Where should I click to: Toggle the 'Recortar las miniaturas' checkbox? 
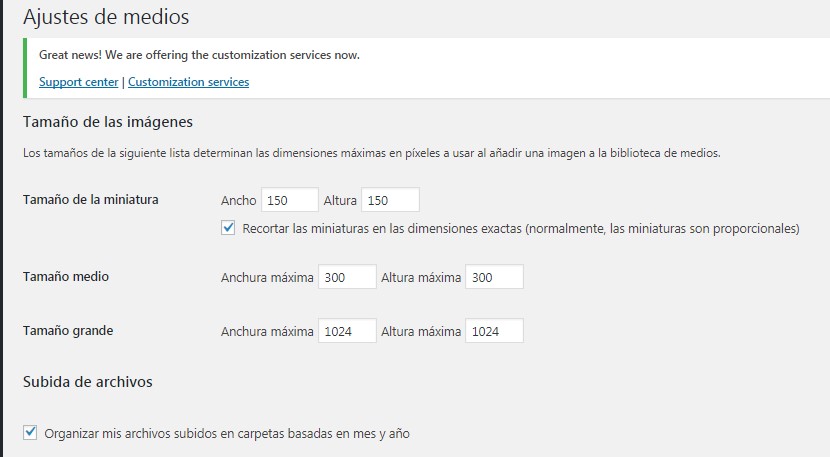click(228, 228)
